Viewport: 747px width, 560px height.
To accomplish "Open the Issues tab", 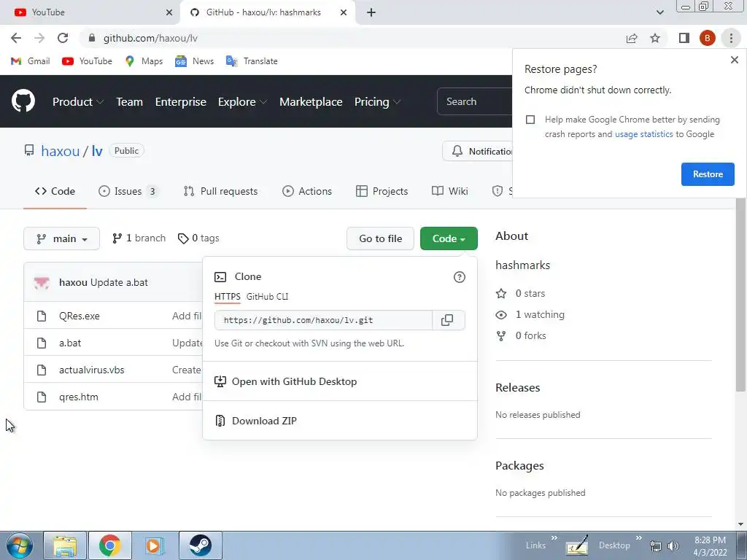I will pyautogui.click(x=128, y=192).
